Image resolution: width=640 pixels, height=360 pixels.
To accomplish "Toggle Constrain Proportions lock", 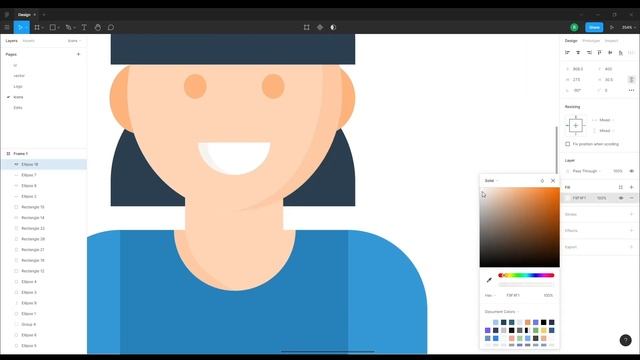I will 631,80.
